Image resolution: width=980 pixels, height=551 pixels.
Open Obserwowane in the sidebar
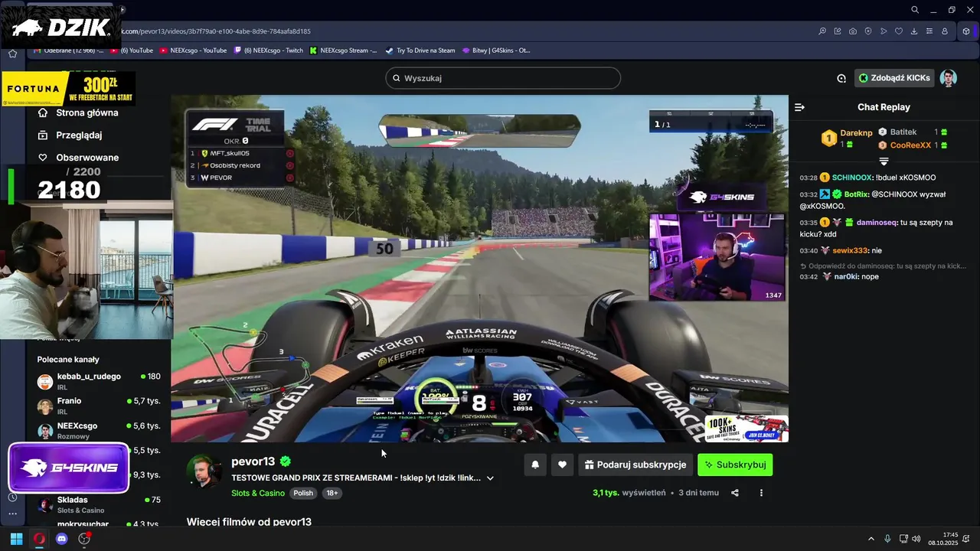click(x=87, y=158)
